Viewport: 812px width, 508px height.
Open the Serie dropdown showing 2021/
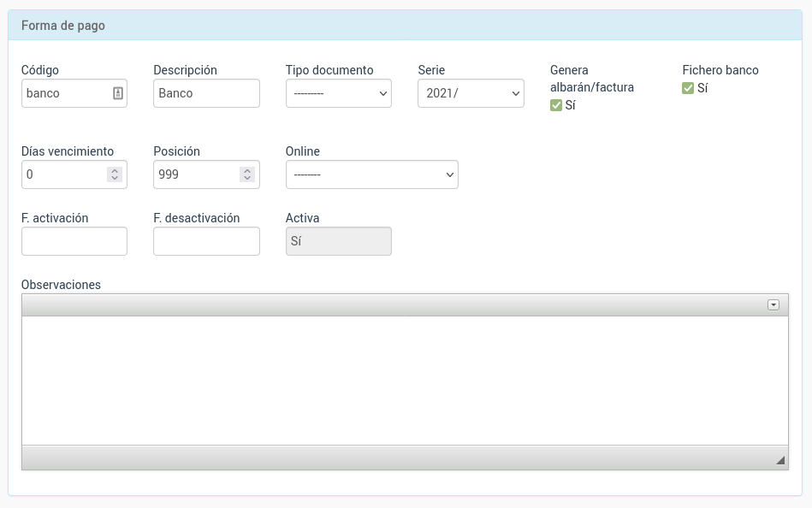point(471,93)
